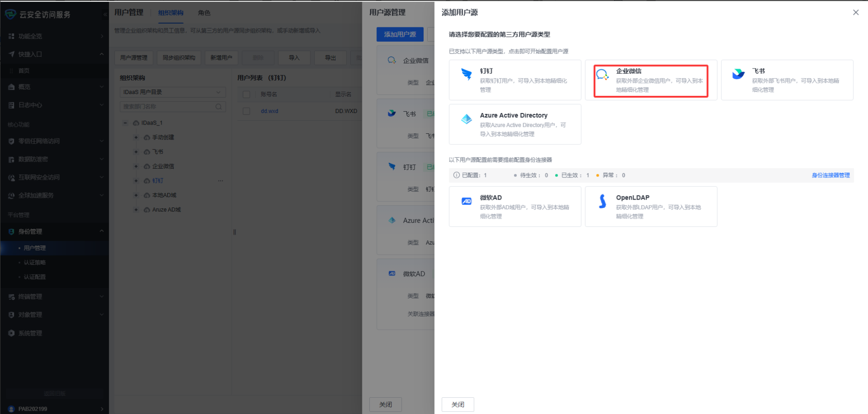Toggle the select-all checkbox in user list header
Screen dimensions: 868x414
click(x=247, y=94)
